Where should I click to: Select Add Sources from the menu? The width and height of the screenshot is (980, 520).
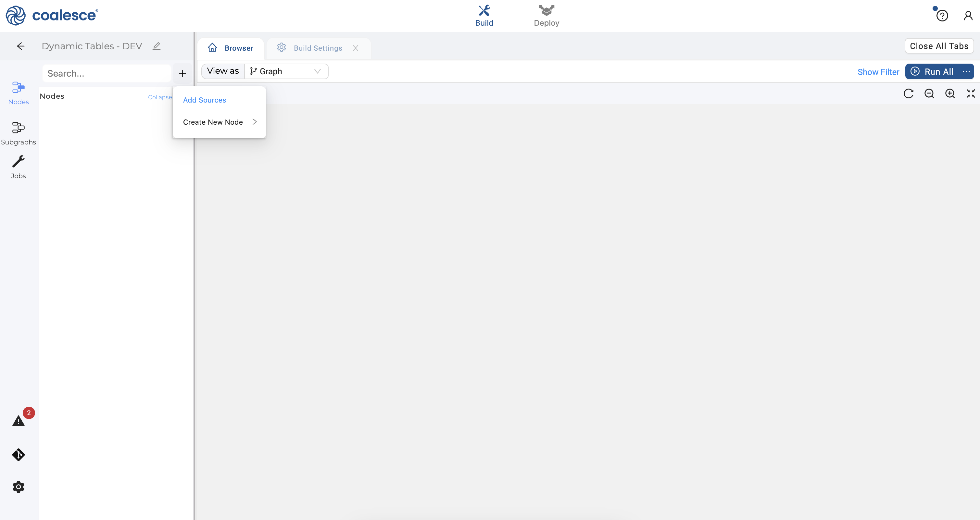coord(205,100)
